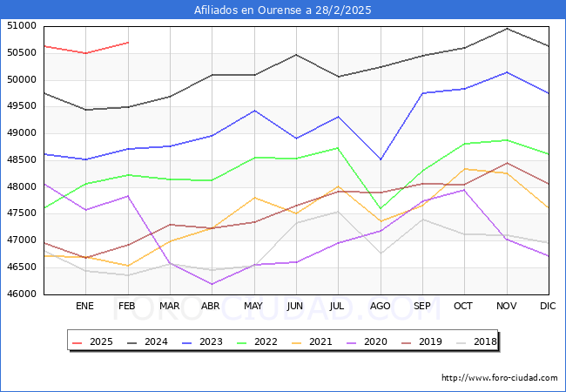Click the 2019 legend entry
The height and width of the screenshot is (392, 566).
(421, 341)
